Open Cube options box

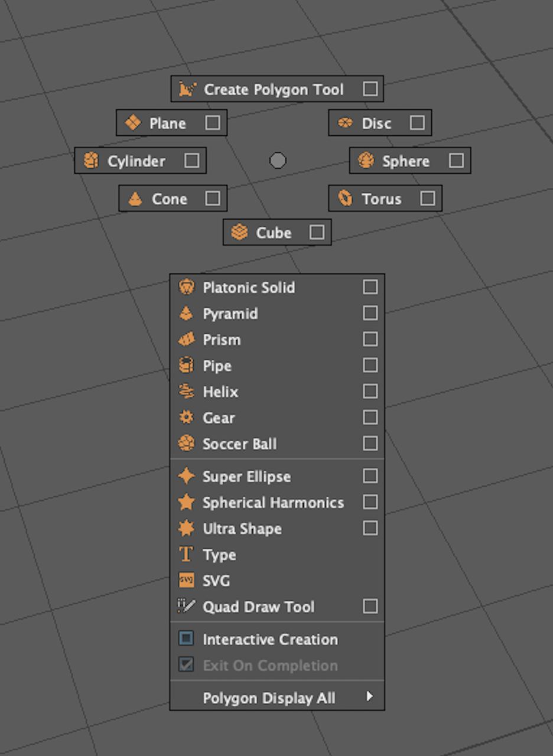click(317, 232)
